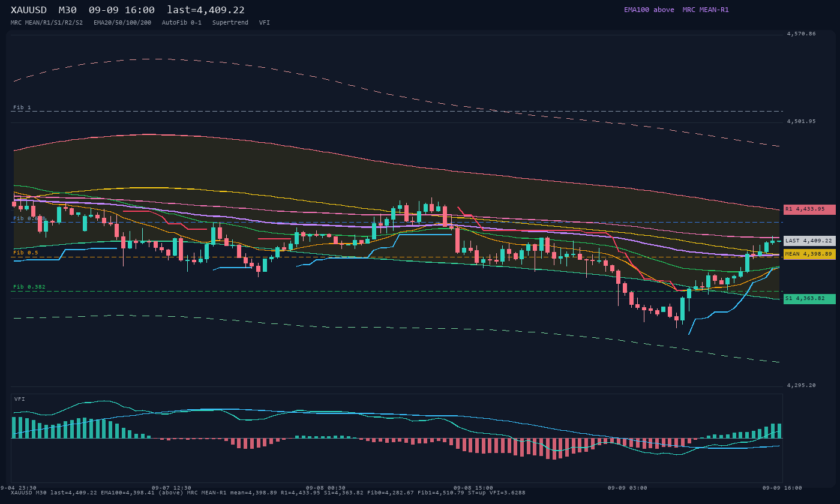Select 'Supertrend' in the indicator legend
This screenshot has height=504, width=840.
[x=230, y=23]
